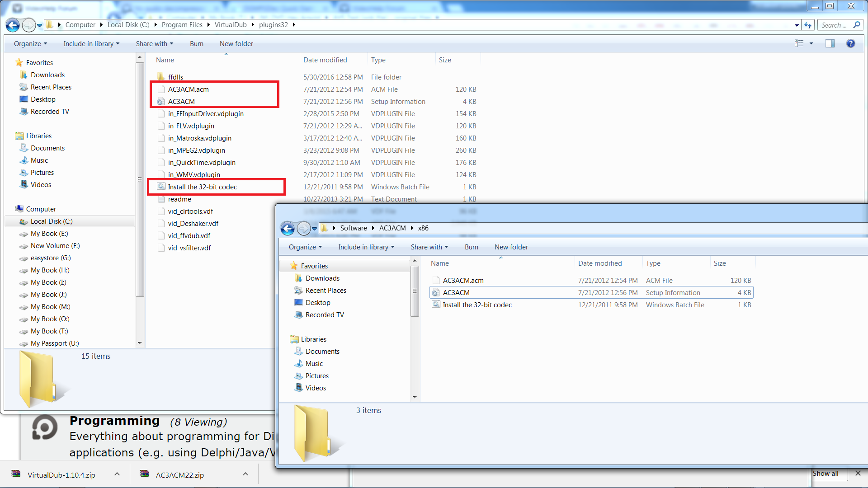Image resolution: width=868 pixels, height=488 pixels.
Task: Click VirtualDub breadcrumb segment
Action: point(231,25)
